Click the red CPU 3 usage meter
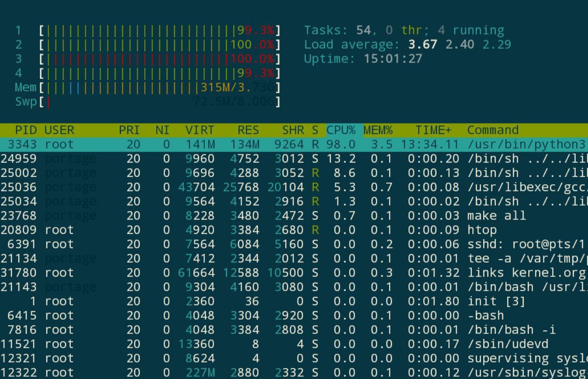This screenshot has width=588, height=379. (x=160, y=59)
